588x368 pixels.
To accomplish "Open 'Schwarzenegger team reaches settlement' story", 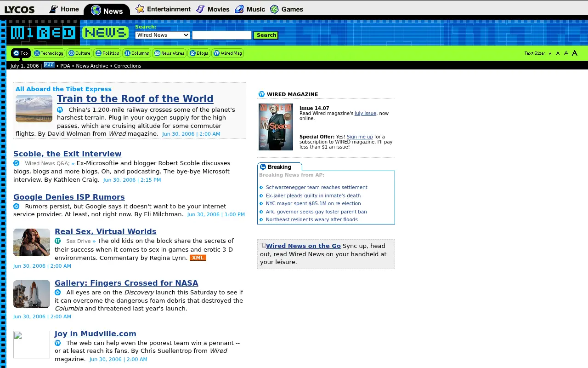I will [317, 187].
